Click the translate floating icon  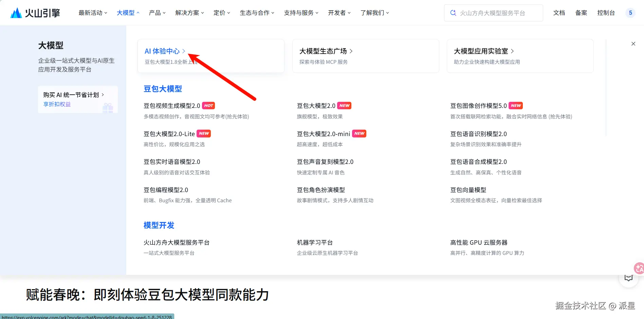pyautogui.click(x=639, y=268)
